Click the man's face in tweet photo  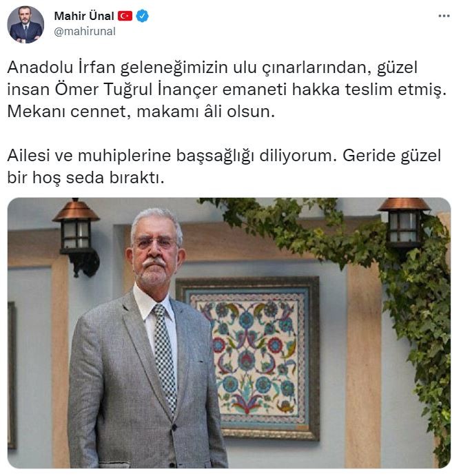pos(155,253)
